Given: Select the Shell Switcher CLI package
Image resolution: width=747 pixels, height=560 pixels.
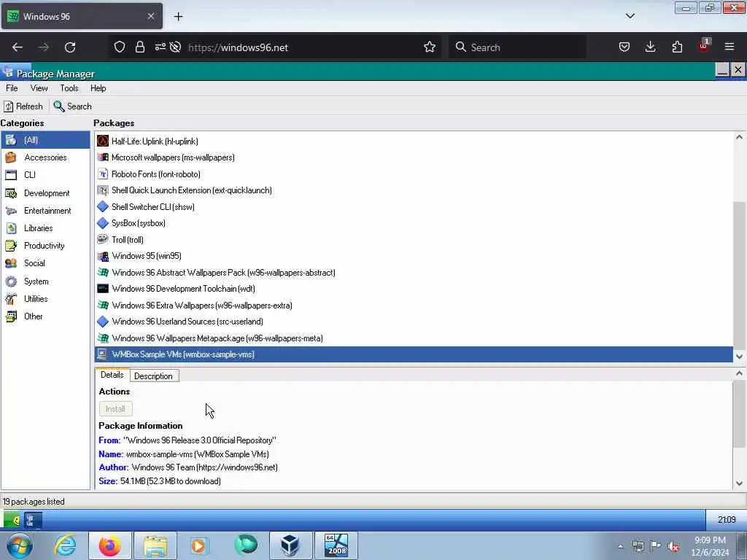Looking at the screenshot, I should pos(414,207).
